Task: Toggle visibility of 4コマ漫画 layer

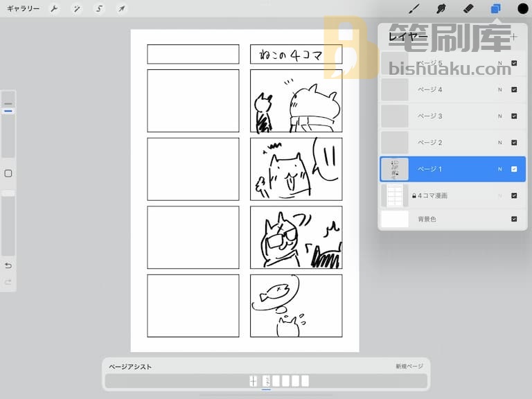Action: 514,195
